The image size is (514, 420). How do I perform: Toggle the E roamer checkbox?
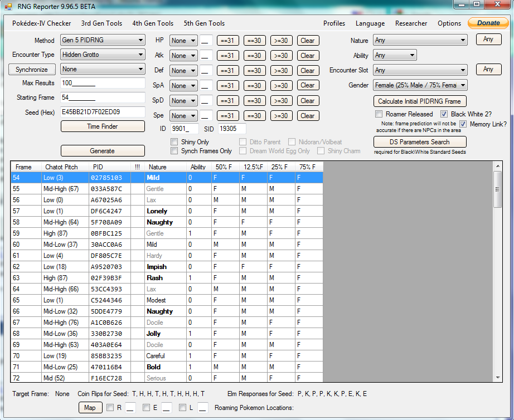click(x=146, y=408)
